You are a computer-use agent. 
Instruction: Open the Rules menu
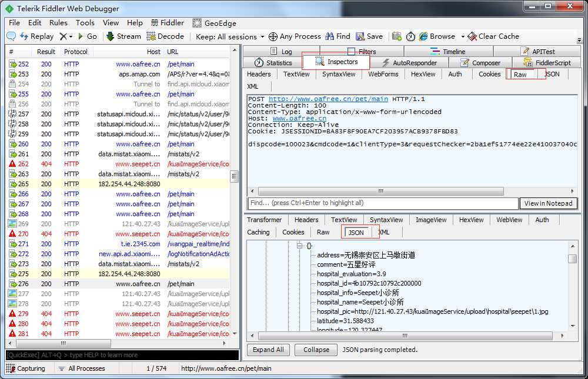58,23
